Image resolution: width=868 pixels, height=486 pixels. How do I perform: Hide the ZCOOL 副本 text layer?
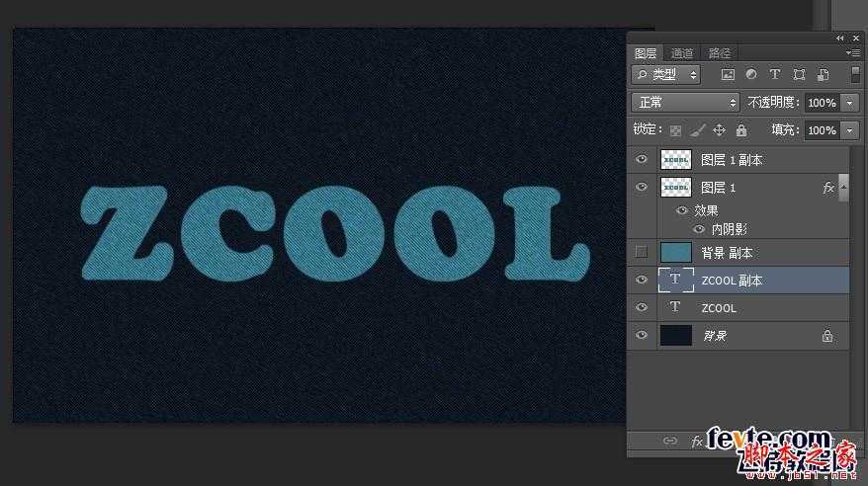(641, 280)
